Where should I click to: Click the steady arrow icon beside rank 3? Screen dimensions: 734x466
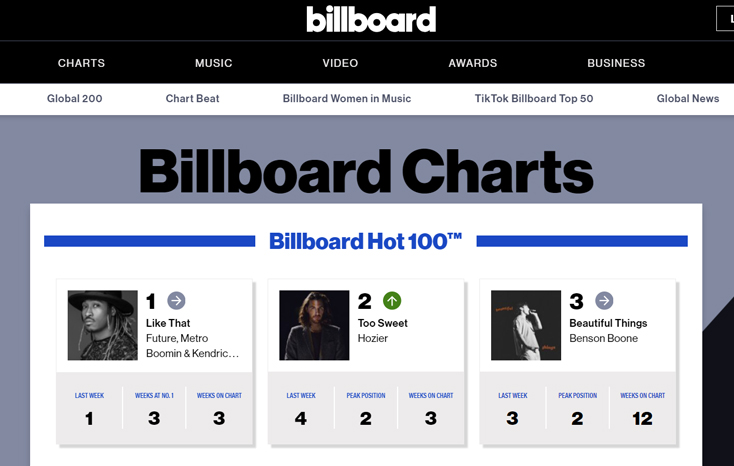click(604, 301)
